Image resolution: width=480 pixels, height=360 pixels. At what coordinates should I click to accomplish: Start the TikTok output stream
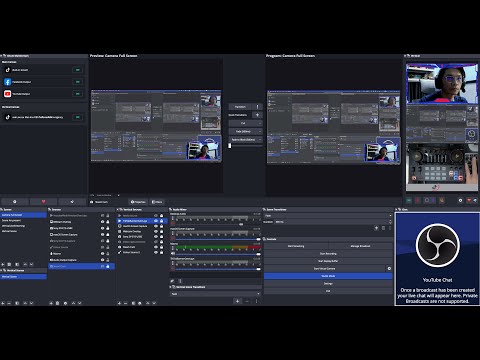[78, 70]
